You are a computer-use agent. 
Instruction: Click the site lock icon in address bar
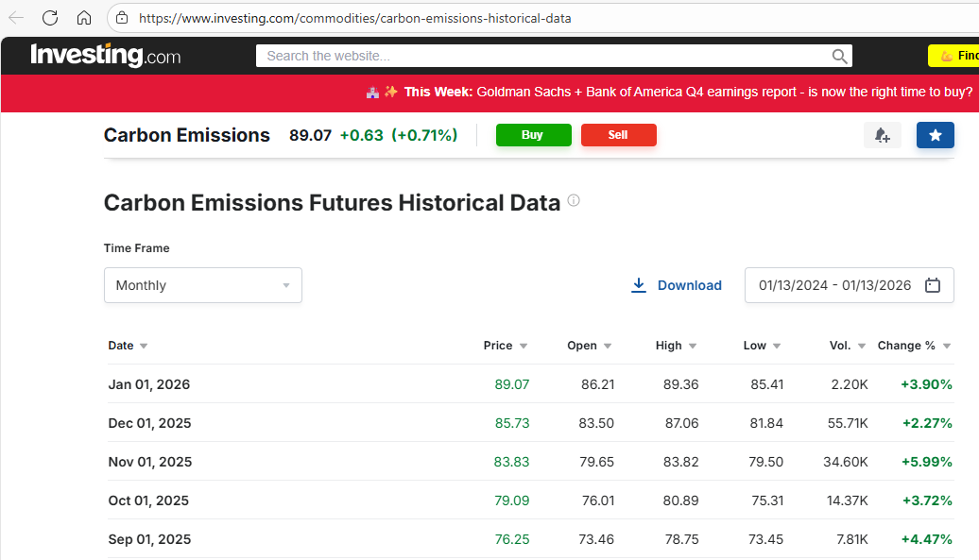(121, 18)
